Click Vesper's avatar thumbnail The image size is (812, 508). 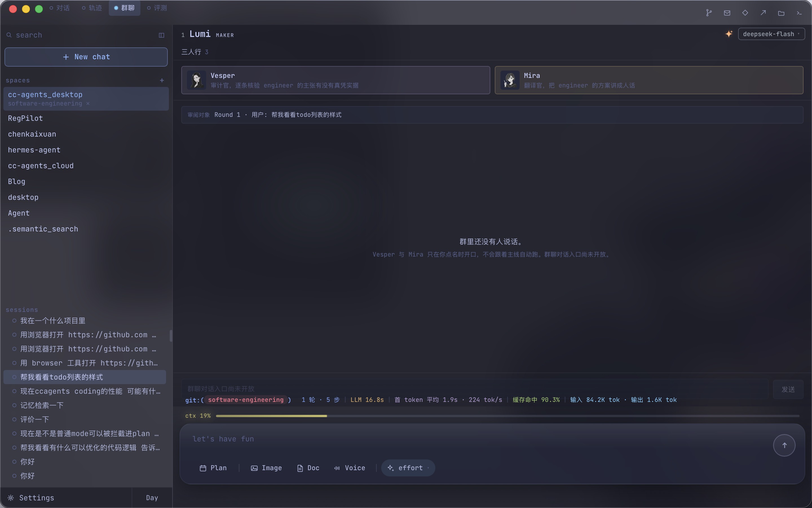[196, 80]
